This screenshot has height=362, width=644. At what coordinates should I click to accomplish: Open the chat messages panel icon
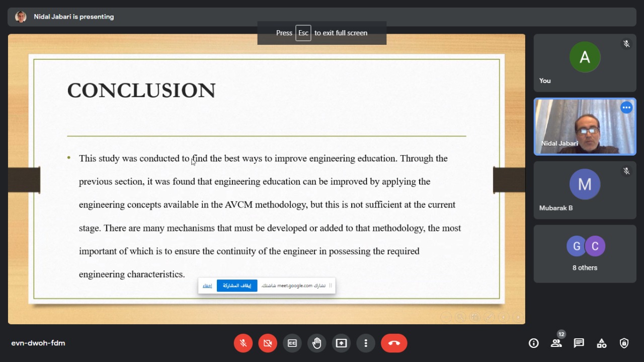point(579,343)
